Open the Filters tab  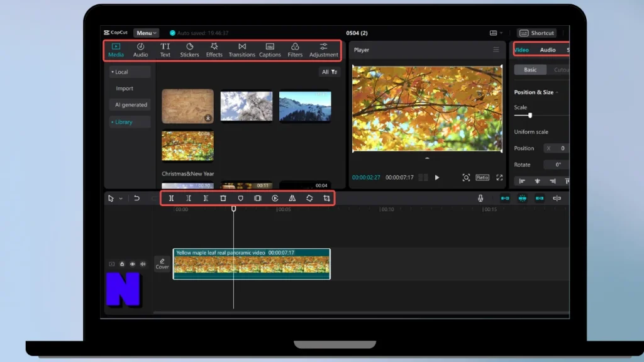coord(295,50)
